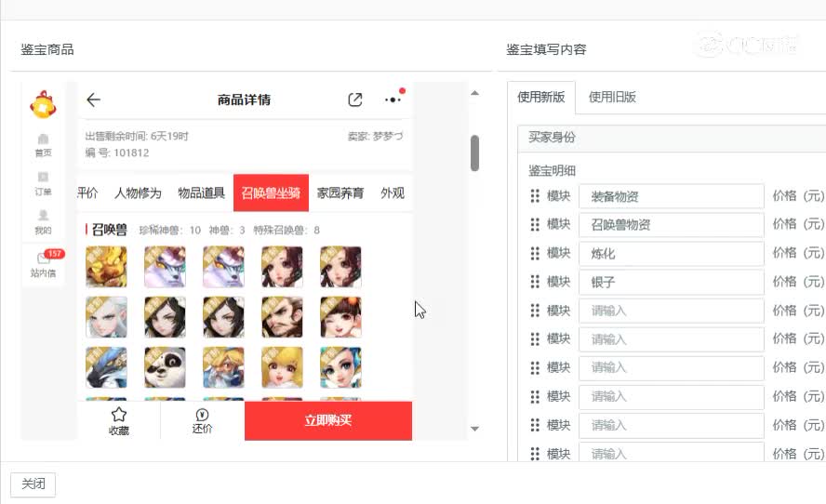Open 我的 in the left sidebar
Viewport: 826px width, 504px height.
tap(43, 222)
